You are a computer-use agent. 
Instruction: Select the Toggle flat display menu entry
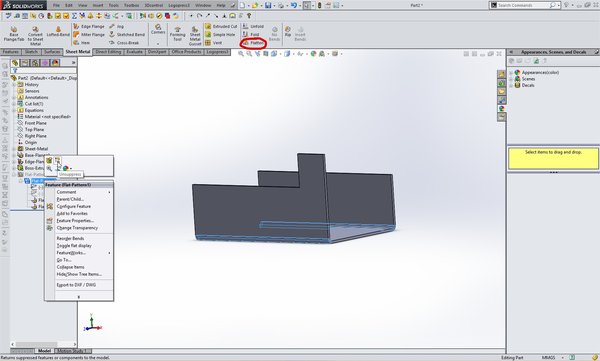[74, 245]
